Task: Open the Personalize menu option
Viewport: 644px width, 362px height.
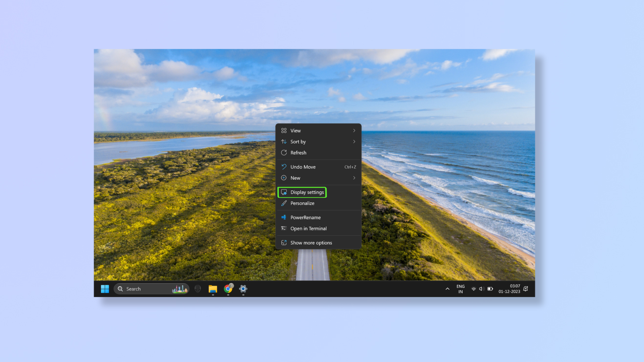Action: 303,203
